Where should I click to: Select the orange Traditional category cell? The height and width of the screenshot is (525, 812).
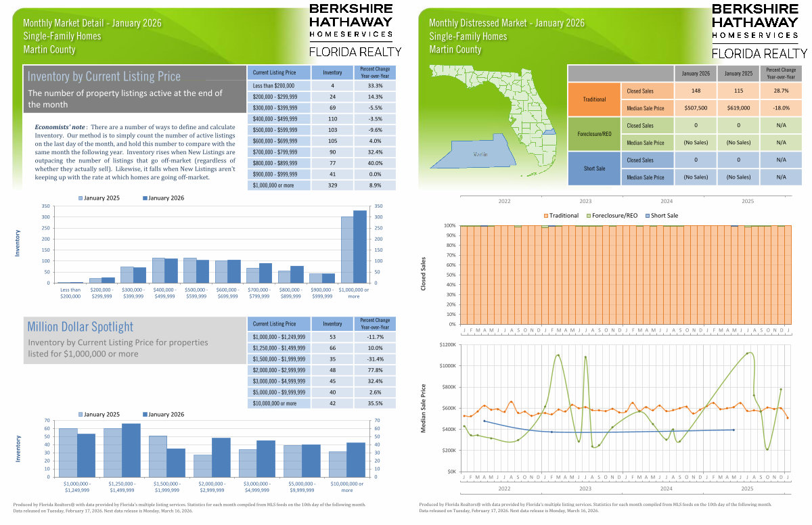tap(593, 99)
